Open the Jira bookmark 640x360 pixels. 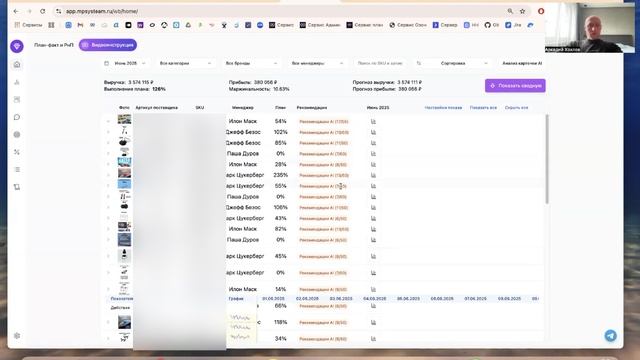(x=513, y=25)
